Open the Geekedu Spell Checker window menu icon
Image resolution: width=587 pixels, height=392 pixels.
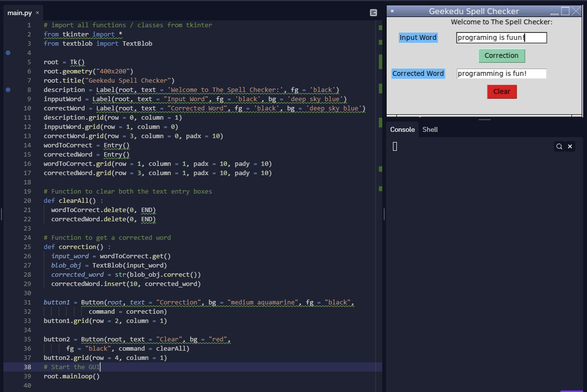tap(392, 11)
